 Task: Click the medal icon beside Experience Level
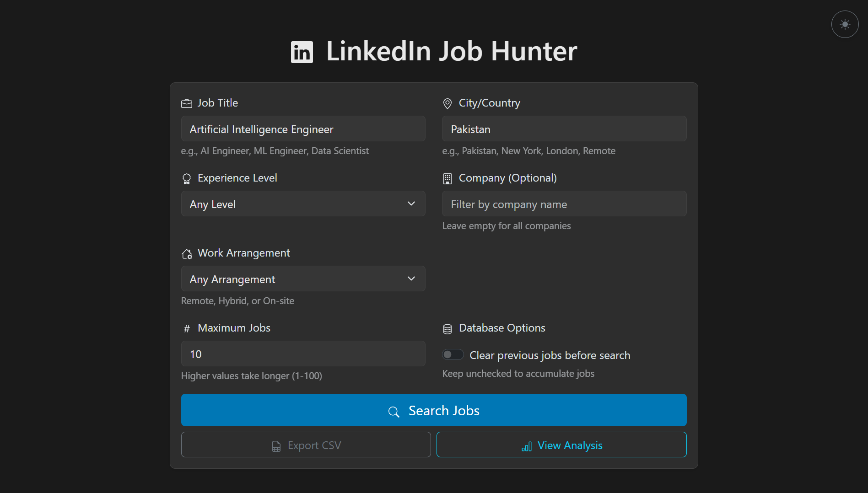[x=186, y=178]
